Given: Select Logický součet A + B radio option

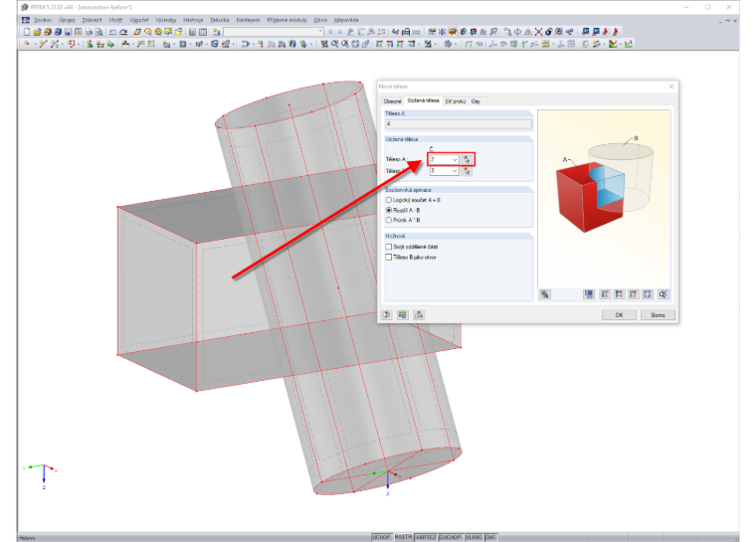Looking at the screenshot, I should click(x=389, y=200).
